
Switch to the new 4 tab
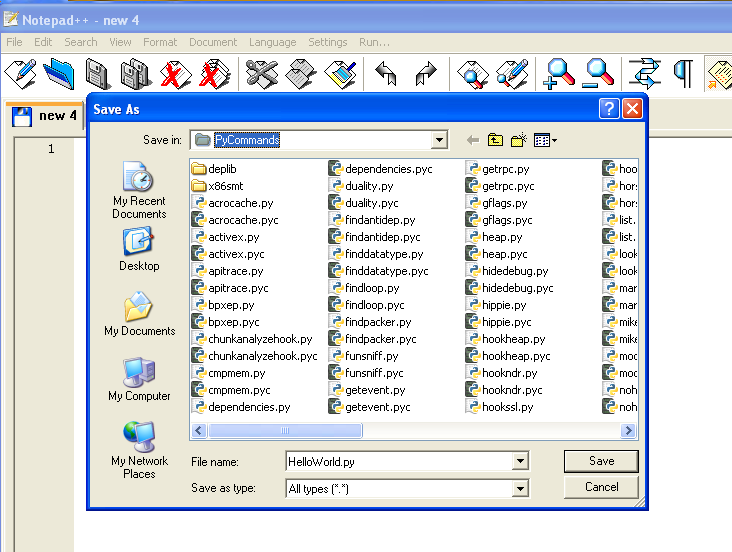pyautogui.click(x=46, y=116)
